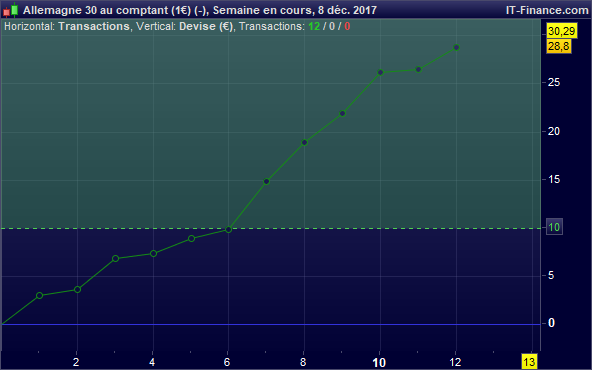Click the bold 10 label on horizontal axis
Viewport: 592px width, 370px height.
pos(379,362)
